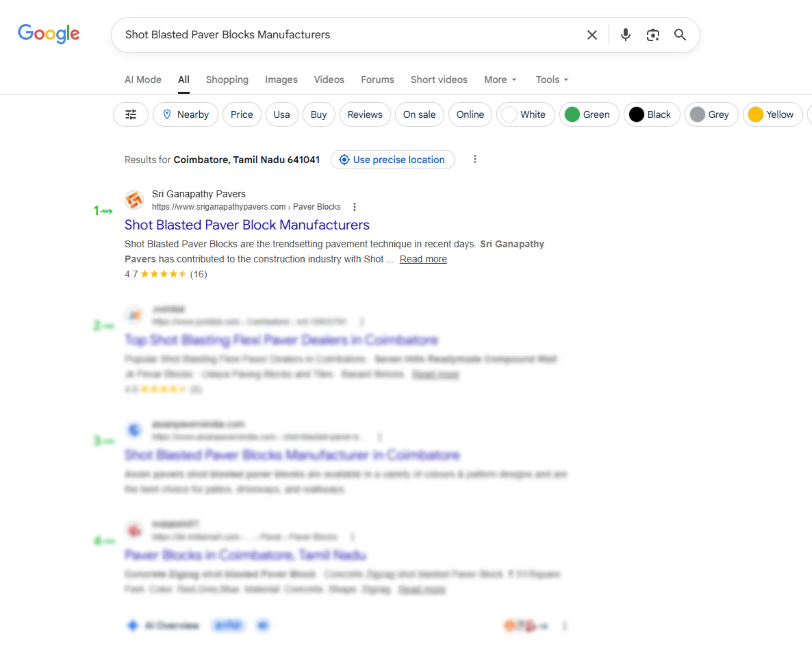
Task: Apply the Nearby filter chip
Action: click(x=185, y=114)
